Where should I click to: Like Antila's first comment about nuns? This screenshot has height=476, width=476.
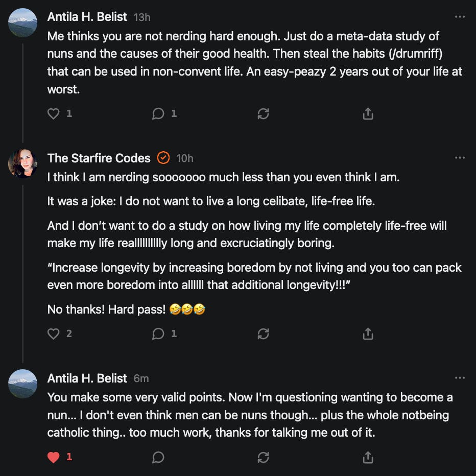54,114
